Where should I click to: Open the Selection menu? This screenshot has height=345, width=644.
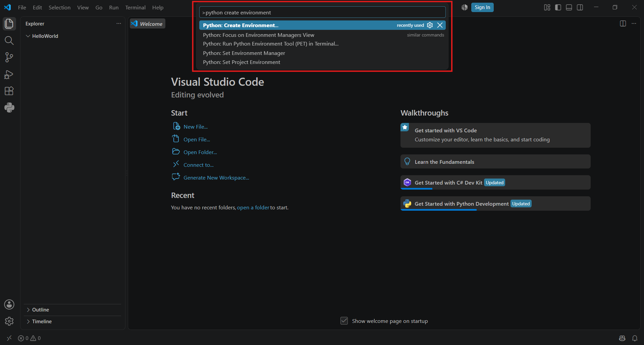click(59, 7)
